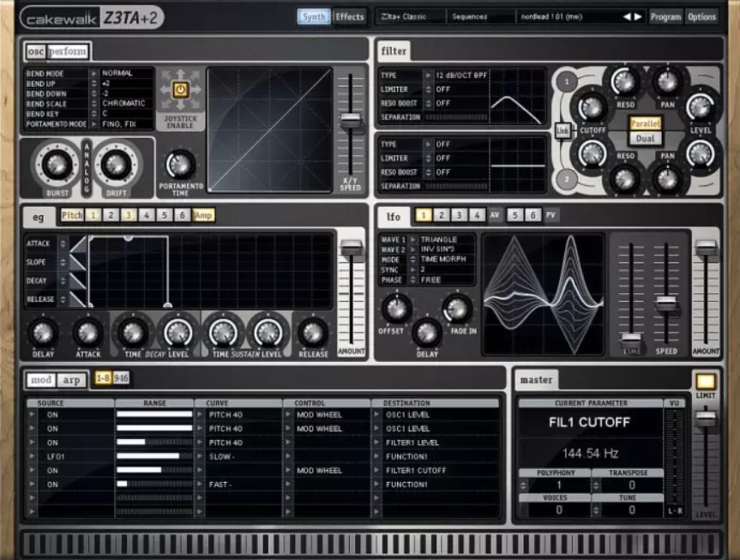
Task: Click the Z3ta+ Classic bank field
Action: click(411, 16)
